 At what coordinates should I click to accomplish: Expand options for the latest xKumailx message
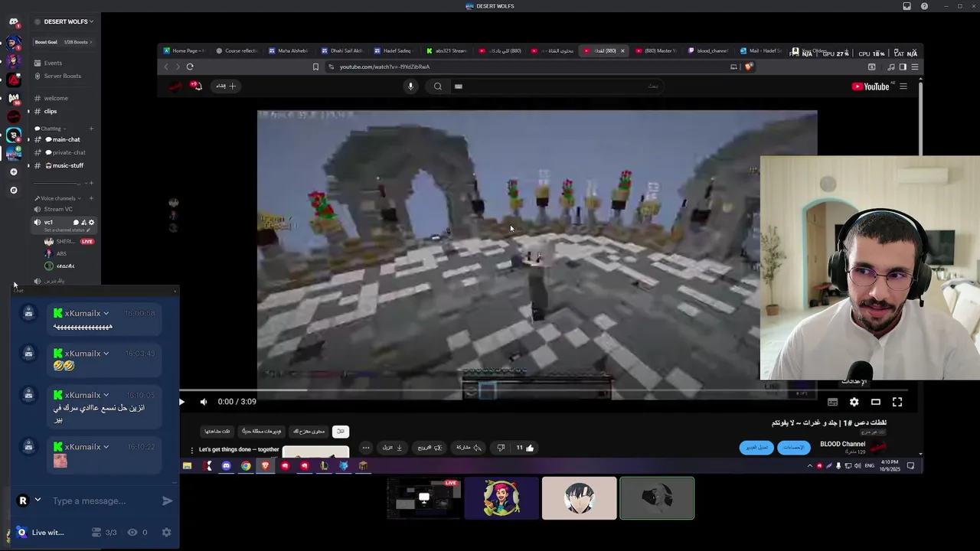click(x=106, y=447)
